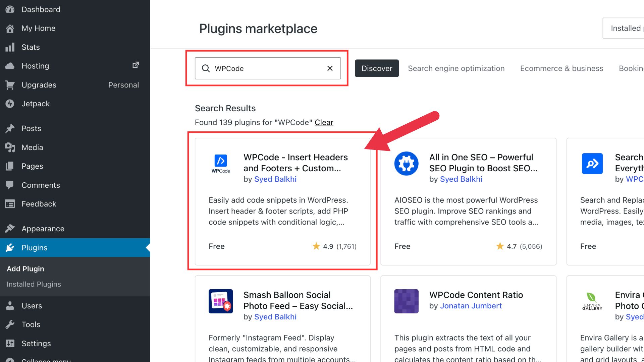
Task: Click WPCode Content Ratio purple logo
Action: [406, 301]
